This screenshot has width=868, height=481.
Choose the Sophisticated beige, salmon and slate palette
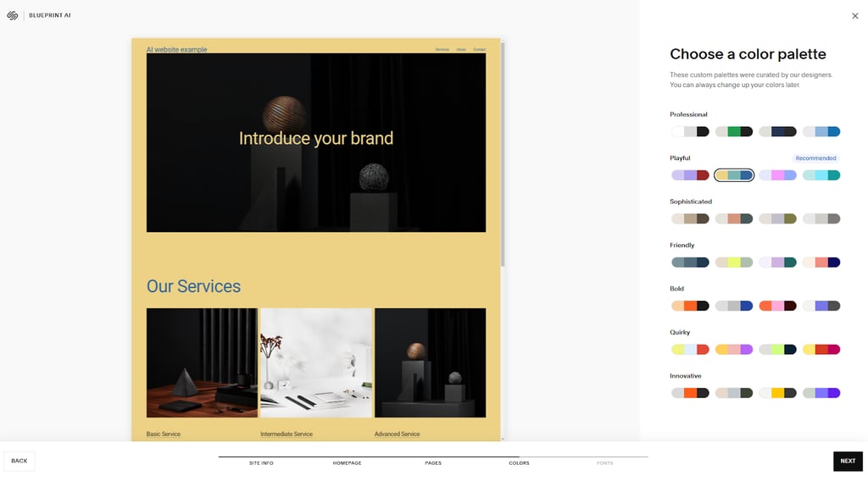pyautogui.click(x=733, y=219)
